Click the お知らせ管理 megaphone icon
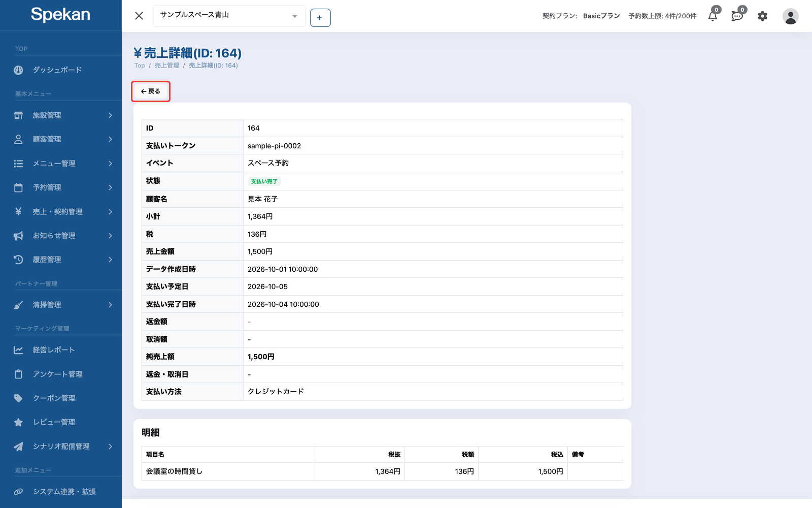The image size is (812, 508). [18, 236]
